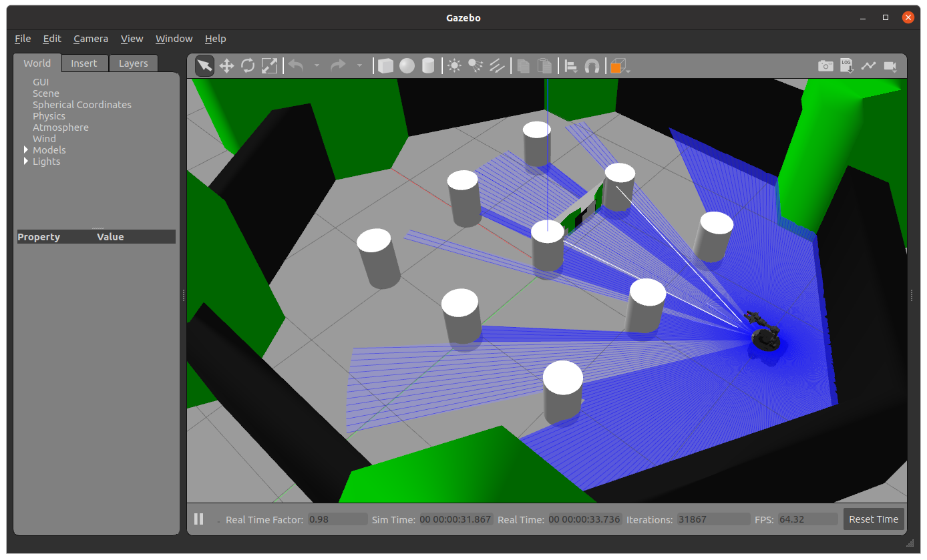Expand the Lights tree item

(26, 162)
